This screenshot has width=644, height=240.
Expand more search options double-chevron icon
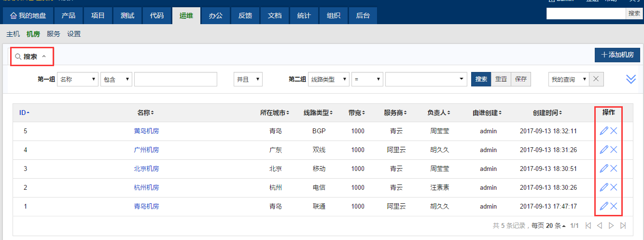coord(630,79)
